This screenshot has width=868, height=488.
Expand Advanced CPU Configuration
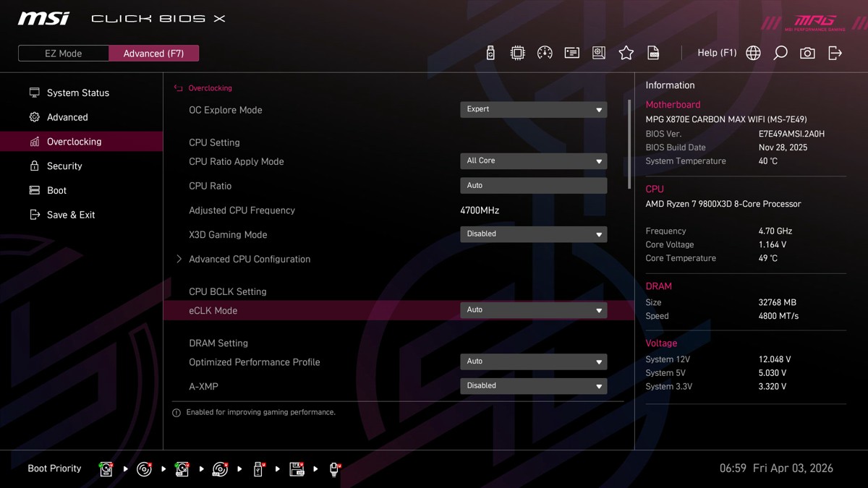coord(249,259)
